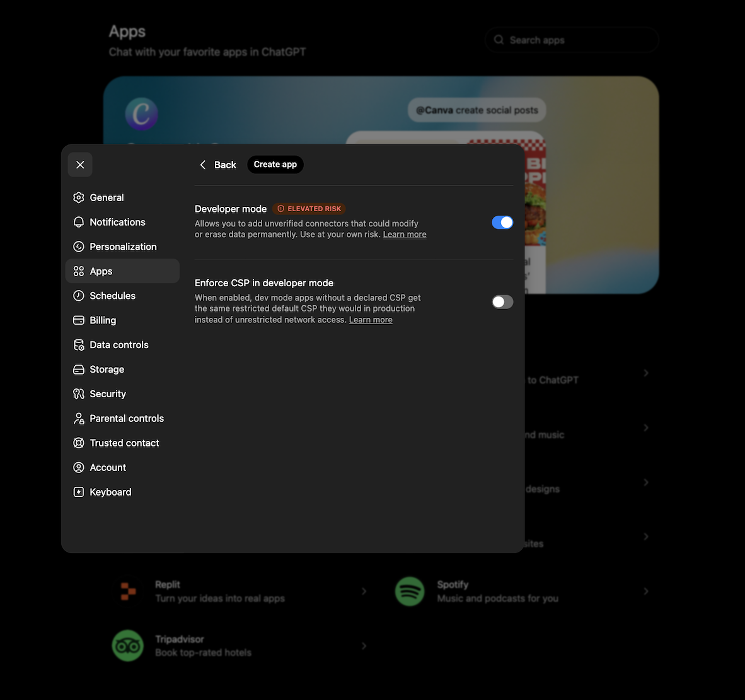
Task: Click 'Turn your ideas into real apps' text
Action: coord(219,598)
